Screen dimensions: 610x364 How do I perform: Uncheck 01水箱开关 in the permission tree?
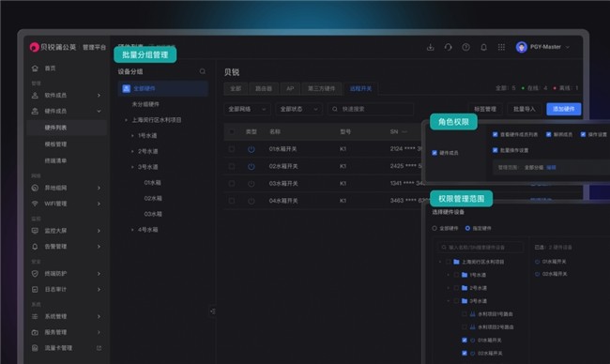click(x=465, y=340)
